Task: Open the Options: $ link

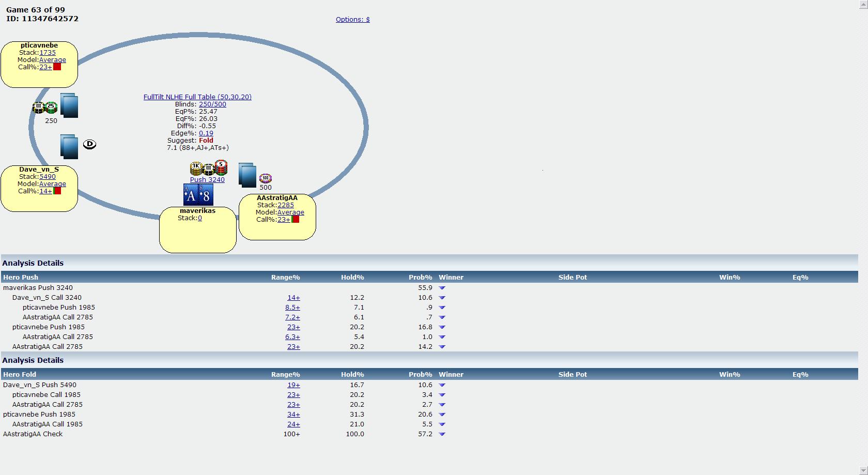Action: 352,20
